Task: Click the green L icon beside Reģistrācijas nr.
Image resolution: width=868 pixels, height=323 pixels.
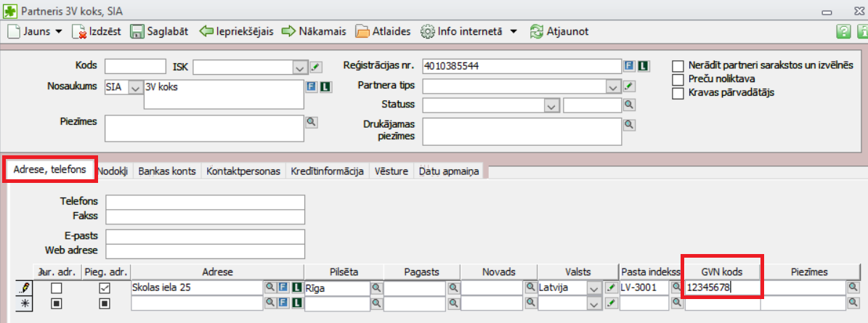Action: click(643, 66)
